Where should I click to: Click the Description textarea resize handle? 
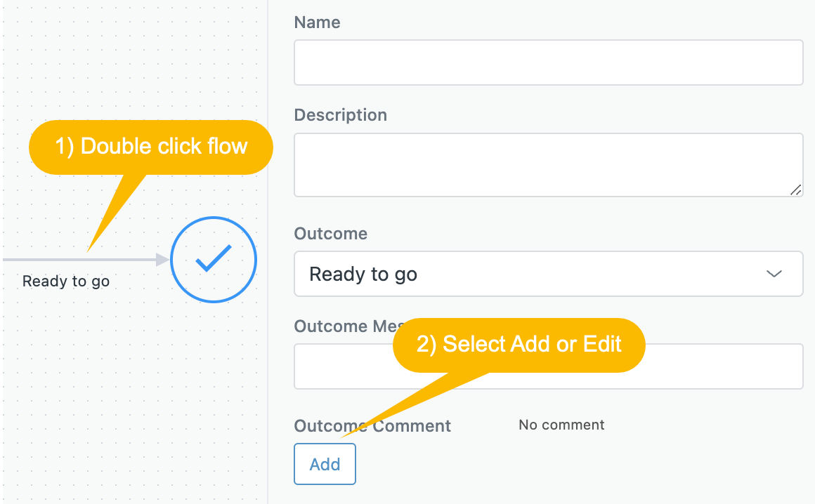click(795, 190)
